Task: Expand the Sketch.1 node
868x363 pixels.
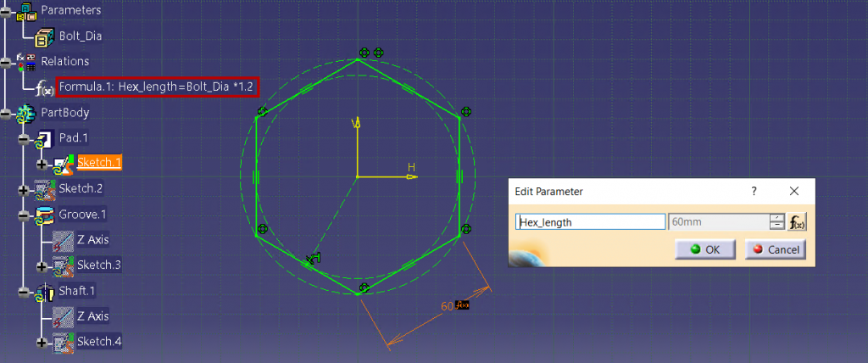Action: click(x=41, y=163)
